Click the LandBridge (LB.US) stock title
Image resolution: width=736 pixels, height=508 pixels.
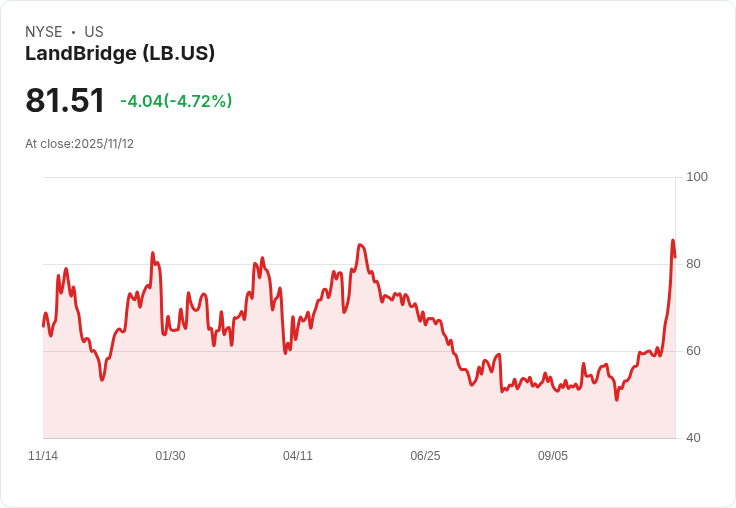(120, 53)
